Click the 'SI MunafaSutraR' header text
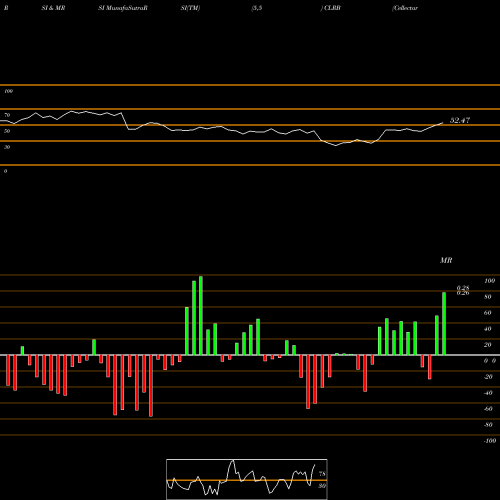This screenshot has width=500, height=500. click(x=123, y=8)
